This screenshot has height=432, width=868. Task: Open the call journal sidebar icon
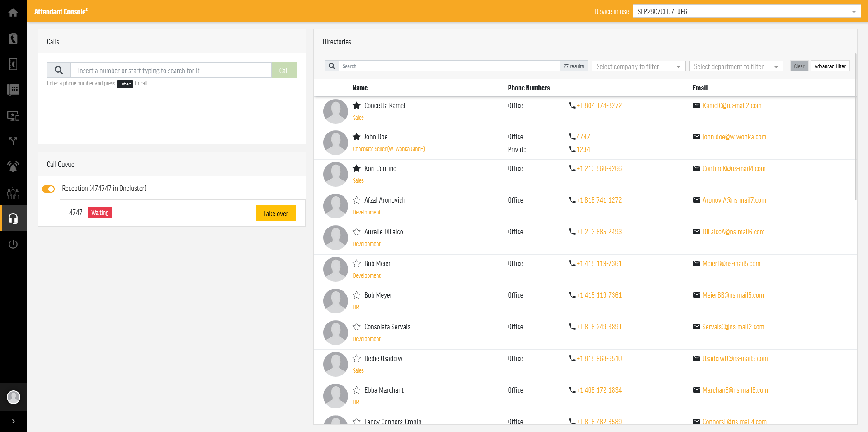pyautogui.click(x=13, y=38)
